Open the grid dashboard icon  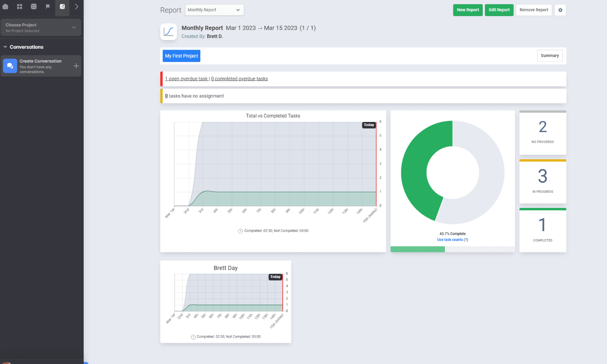point(20,6)
